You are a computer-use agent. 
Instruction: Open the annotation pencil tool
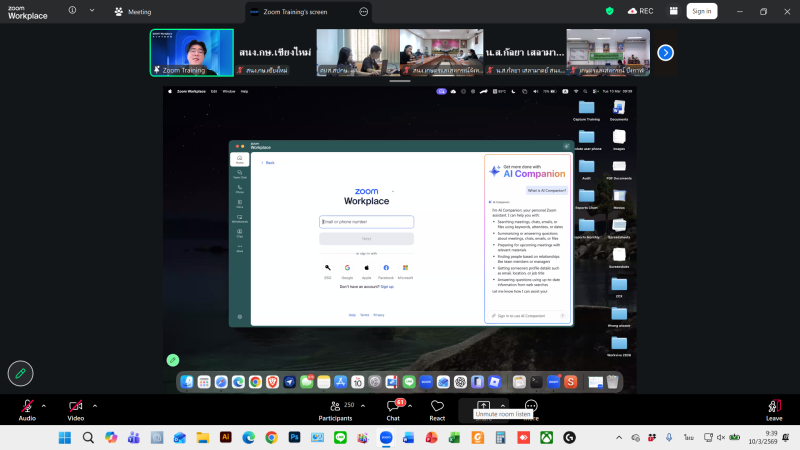coord(20,373)
